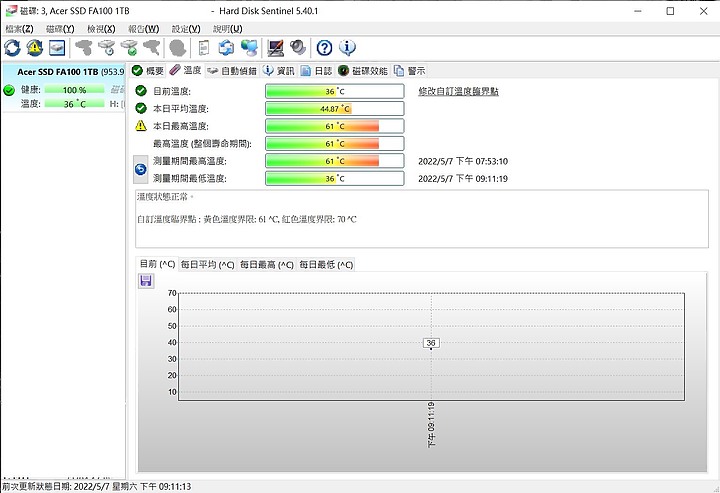This screenshot has height=493, width=720.
Task: Click the yellow warning triangle beside 本日最高溫度
Action: [x=141, y=126]
